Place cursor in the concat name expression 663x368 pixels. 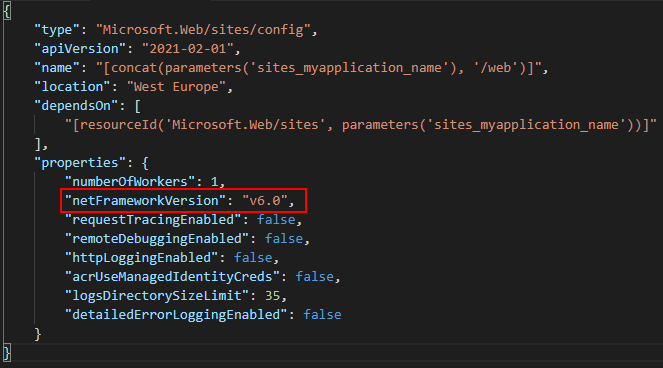click(319, 68)
